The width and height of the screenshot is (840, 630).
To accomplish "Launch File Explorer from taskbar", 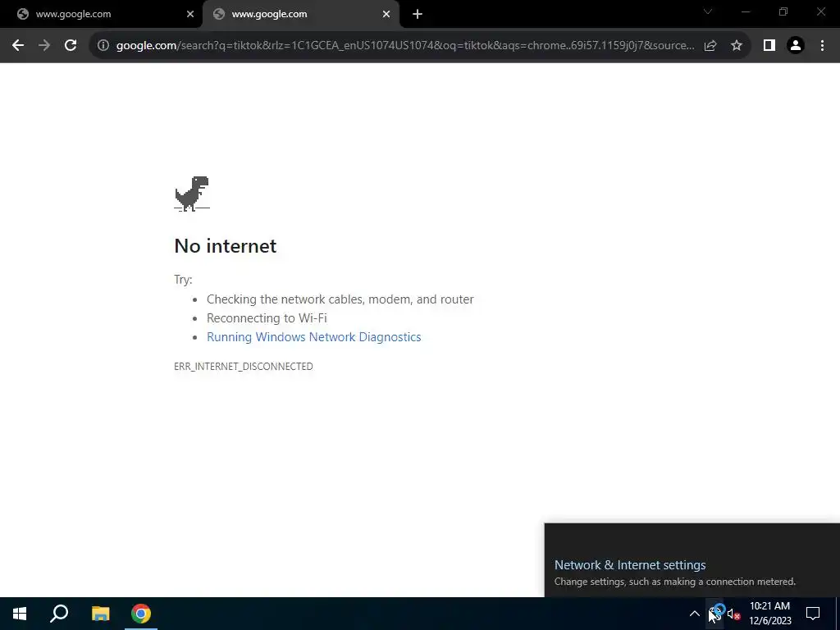I will point(100,614).
